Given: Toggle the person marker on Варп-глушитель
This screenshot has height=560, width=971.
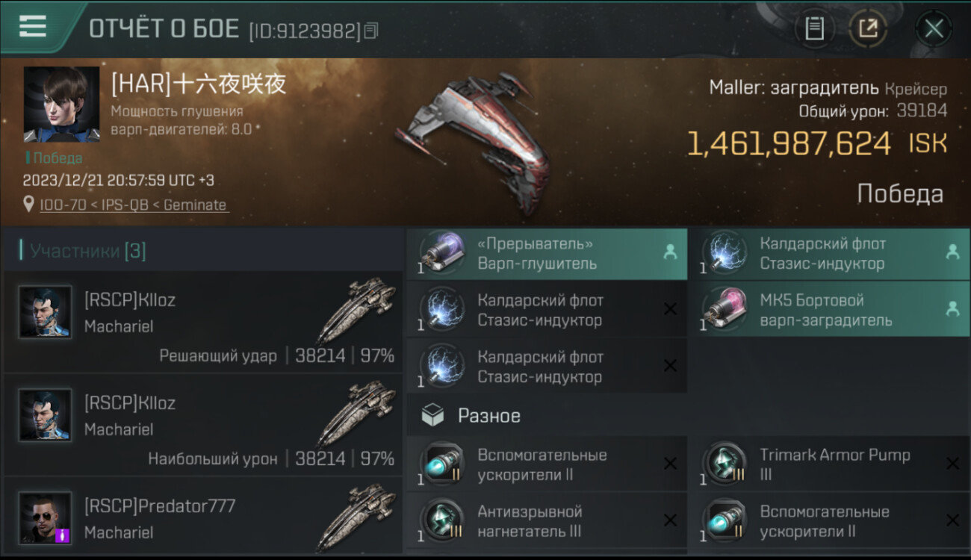Looking at the screenshot, I should pos(670,252).
